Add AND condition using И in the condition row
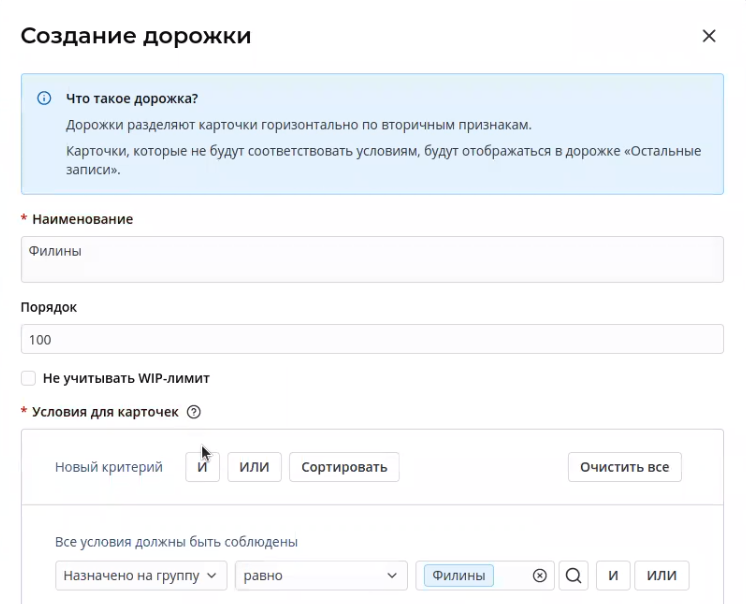 click(613, 575)
